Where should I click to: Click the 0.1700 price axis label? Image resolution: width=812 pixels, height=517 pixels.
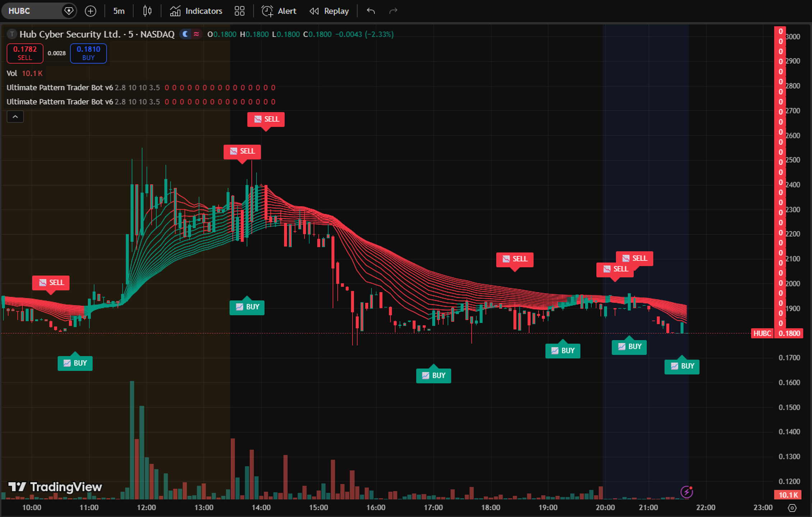tap(789, 358)
